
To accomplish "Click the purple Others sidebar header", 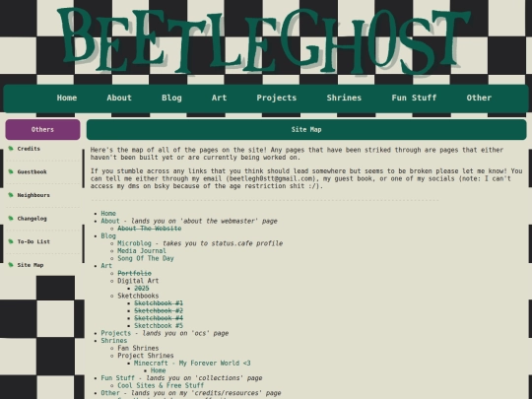I will (42, 130).
